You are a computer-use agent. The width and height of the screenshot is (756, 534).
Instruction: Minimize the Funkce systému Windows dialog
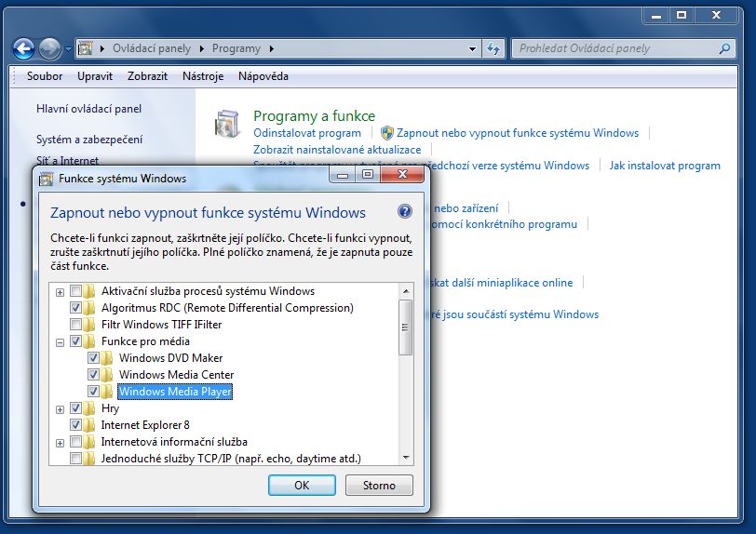click(x=343, y=175)
